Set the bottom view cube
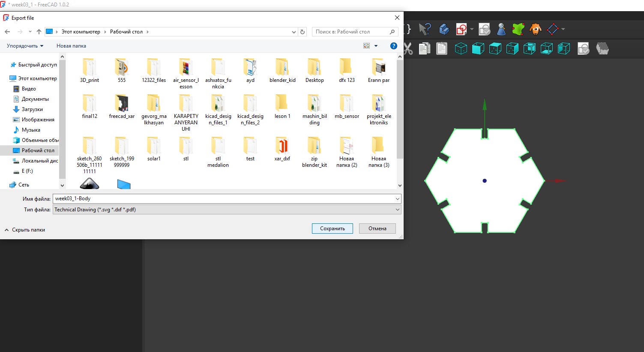The width and height of the screenshot is (644, 352). (x=547, y=48)
